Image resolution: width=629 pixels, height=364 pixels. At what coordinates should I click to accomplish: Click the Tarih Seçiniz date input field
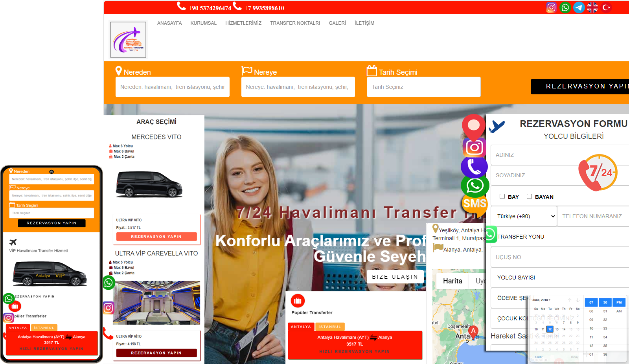[424, 87]
